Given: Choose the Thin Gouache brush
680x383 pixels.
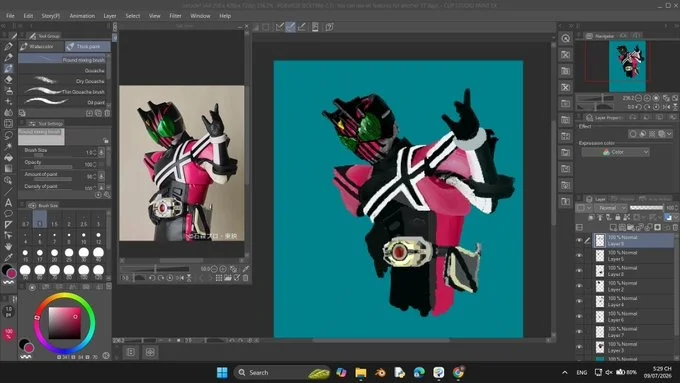Looking at the screenshot, I should (x=62, y=92).
